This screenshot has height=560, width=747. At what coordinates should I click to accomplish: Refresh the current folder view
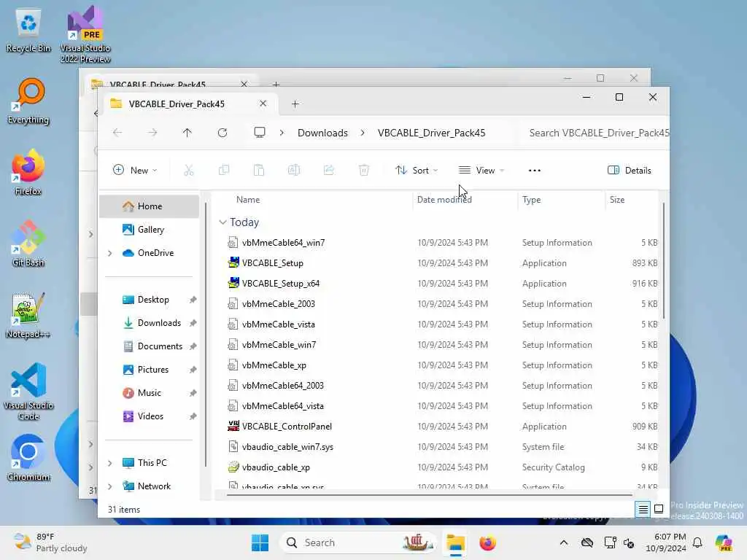pos(222,133)
